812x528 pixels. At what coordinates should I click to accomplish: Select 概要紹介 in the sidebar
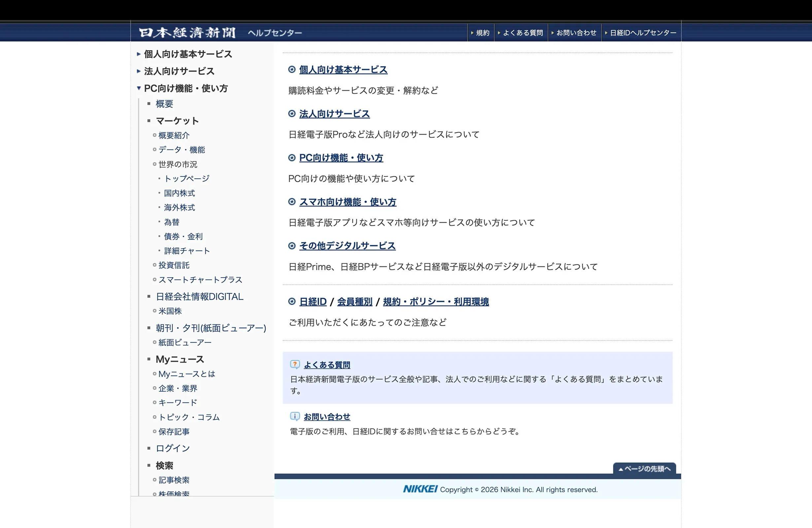point(174,135)
